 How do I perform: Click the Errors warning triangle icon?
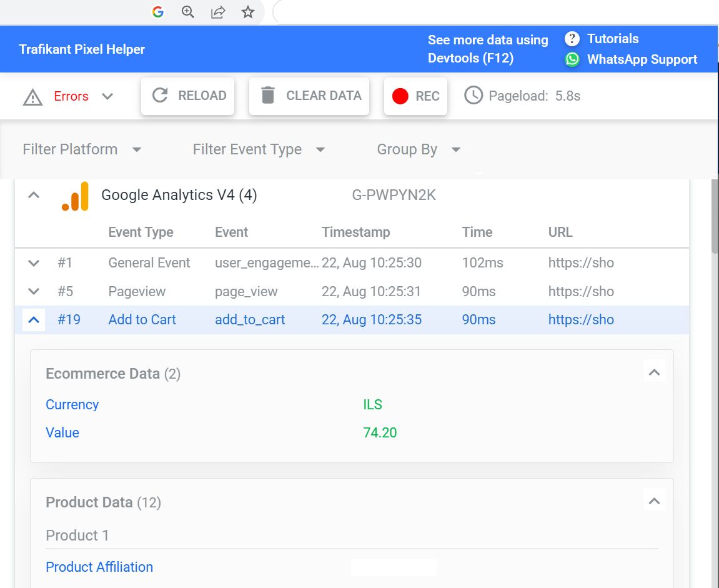click(x=33, y=97)
